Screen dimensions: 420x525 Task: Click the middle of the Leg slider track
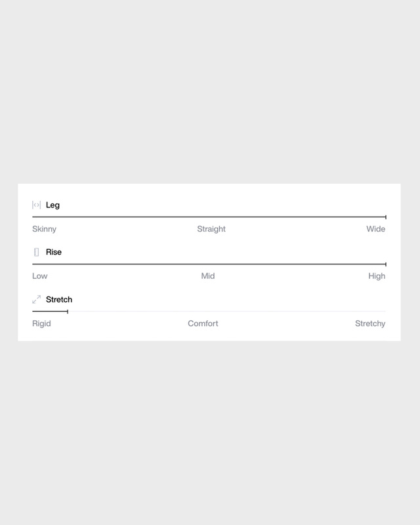point(209,217)
